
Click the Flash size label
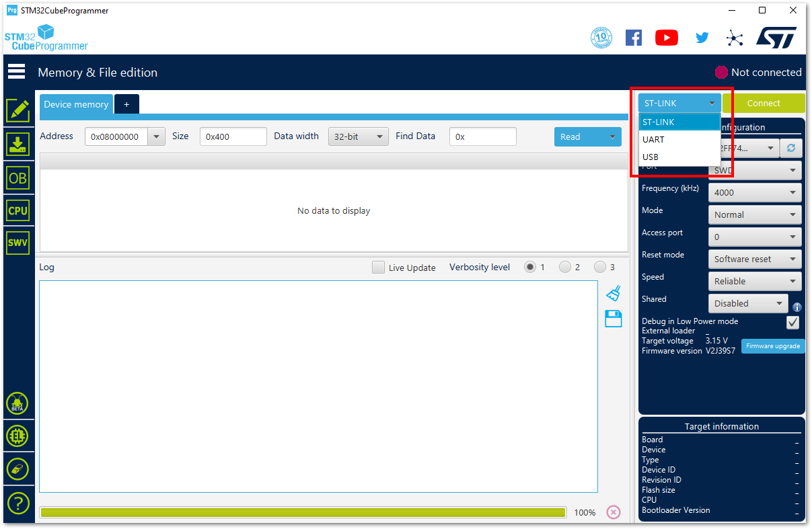coord(659,490)
